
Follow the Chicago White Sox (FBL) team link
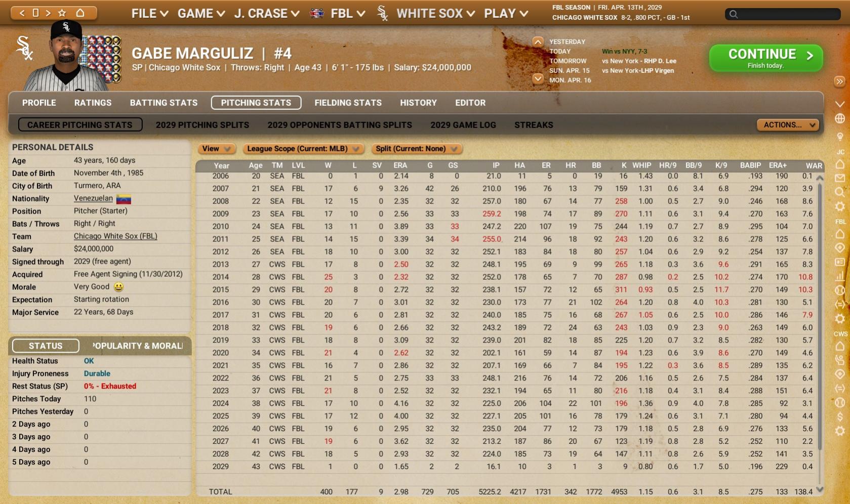[115, 236]
